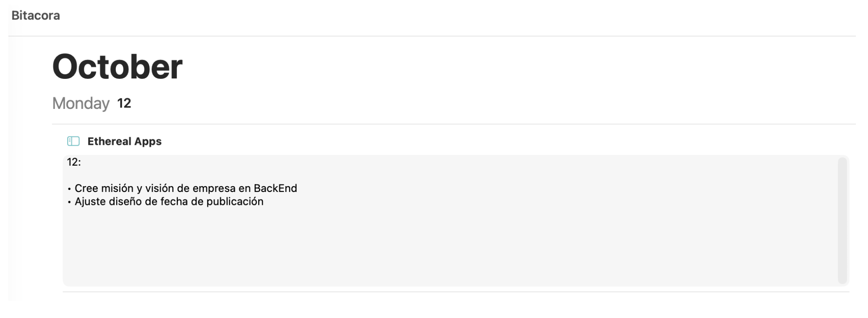
Task: Click the line about misión y visión
Action: (182, 188)
